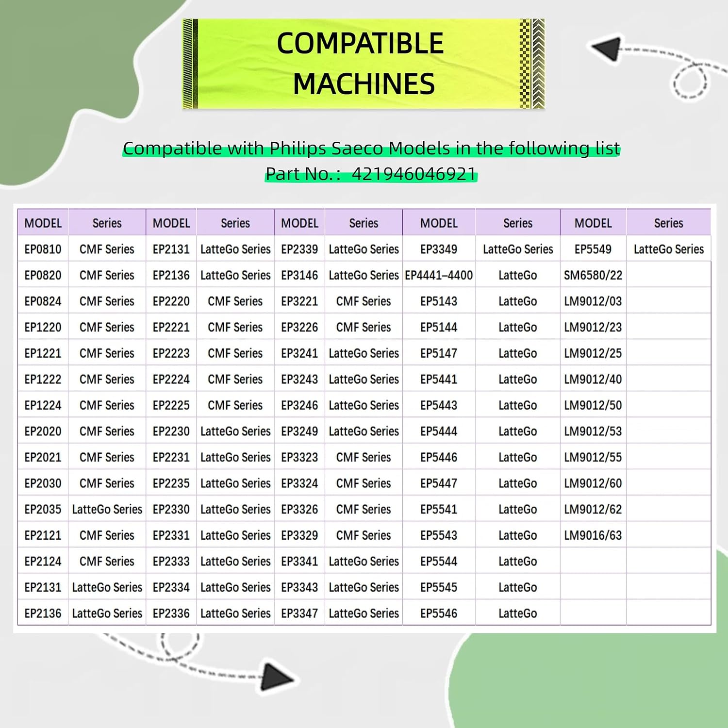Select model cell EP2235

point(171,483)
